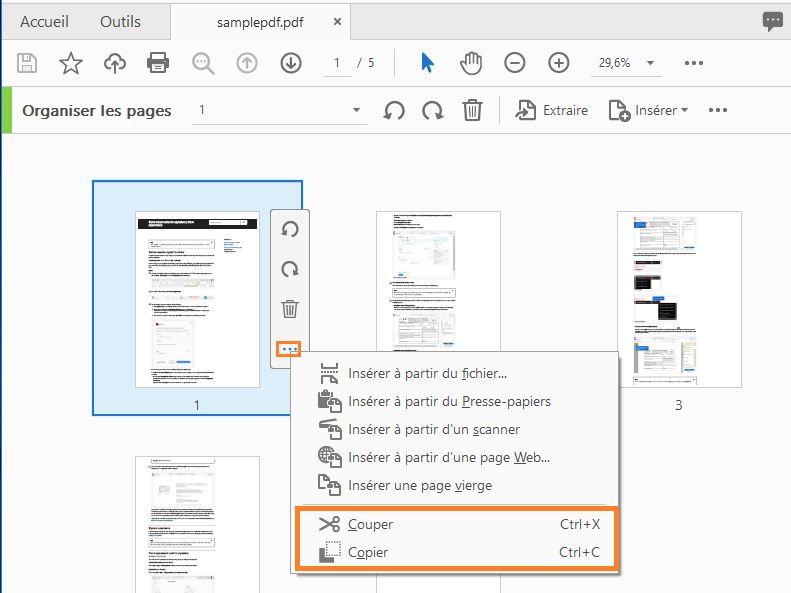Delete page 1 using thumbnail trash icon
The width and height of the screenshot is (791, 593).
point(290,309)
